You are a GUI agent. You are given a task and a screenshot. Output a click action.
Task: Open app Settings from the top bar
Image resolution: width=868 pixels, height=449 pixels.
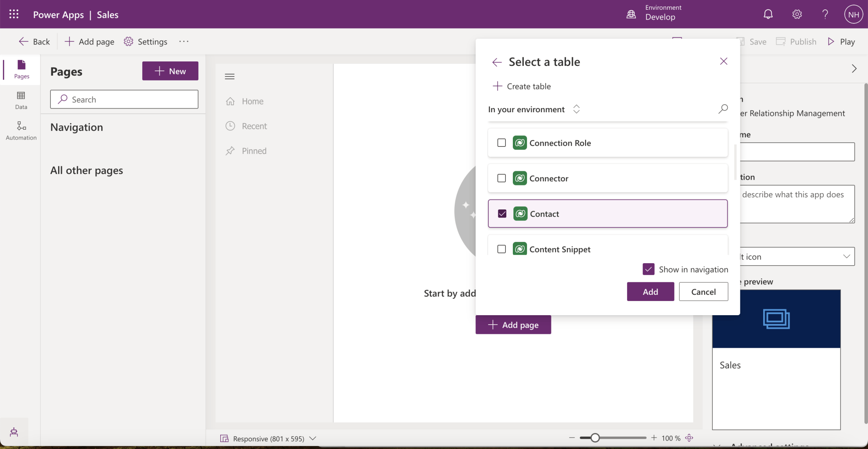[x=145, y=41]
